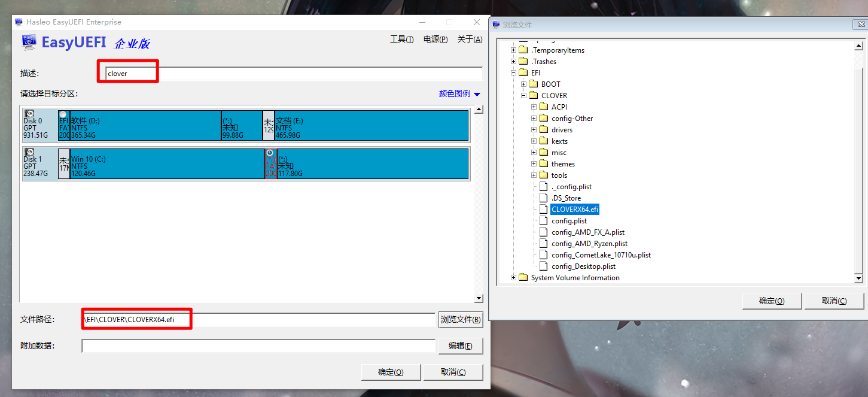This screenshot has height=397, width=868.
Task: Click the Disk 0 drive icon
Action: 28,113
